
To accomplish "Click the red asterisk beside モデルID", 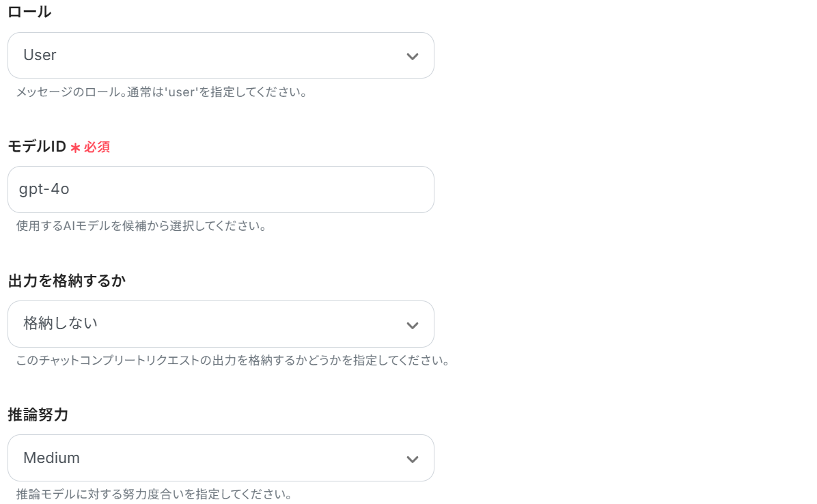I will point(75,147).
